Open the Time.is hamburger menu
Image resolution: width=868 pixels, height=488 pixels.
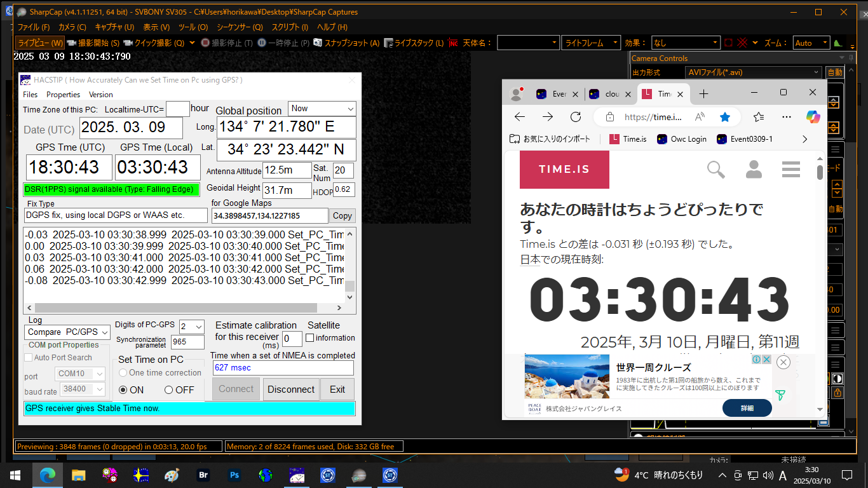click(791, 169)
